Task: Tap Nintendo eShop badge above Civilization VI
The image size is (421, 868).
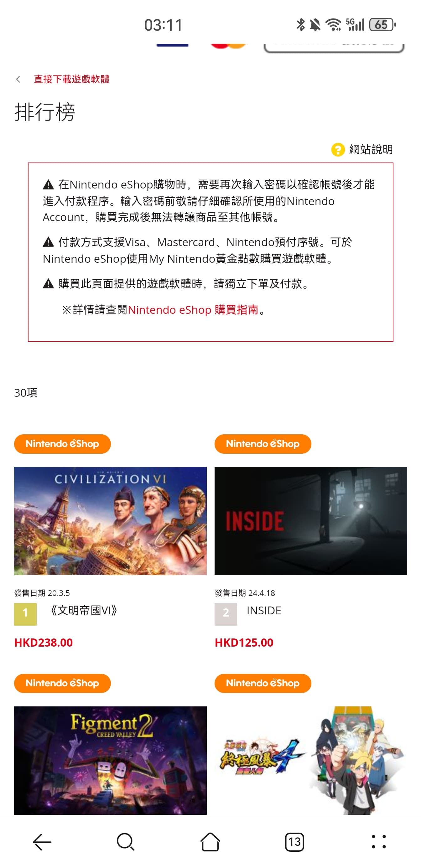Action: [x=62, y=444]
